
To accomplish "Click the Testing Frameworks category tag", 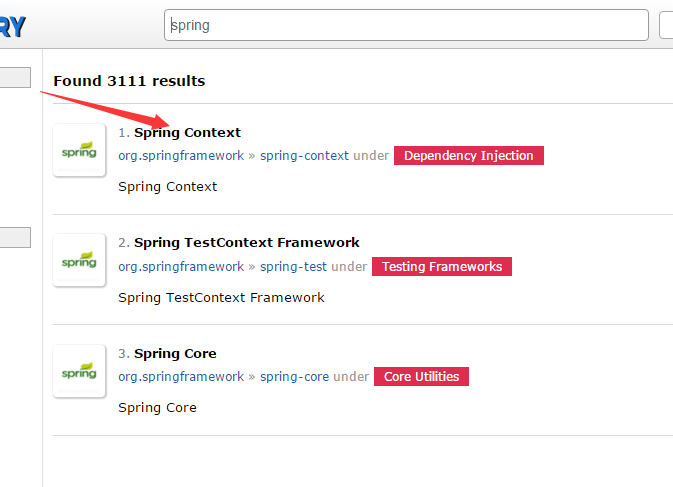I will pyautogui.click(x=442, y=266).
